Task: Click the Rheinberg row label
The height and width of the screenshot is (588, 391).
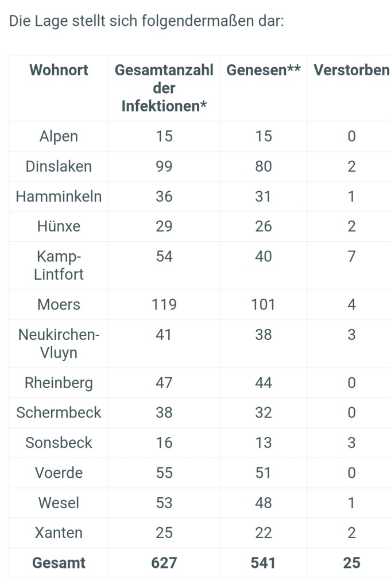Action: [59, 383]
